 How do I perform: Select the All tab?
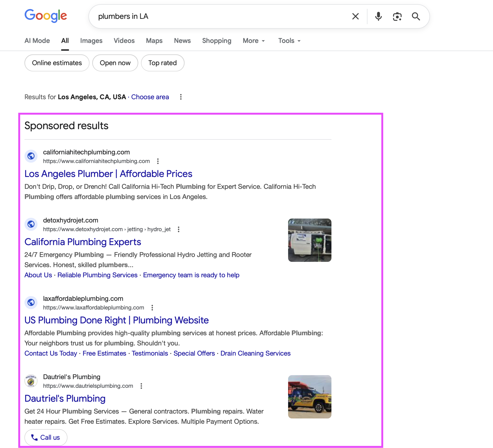[65, 41]
